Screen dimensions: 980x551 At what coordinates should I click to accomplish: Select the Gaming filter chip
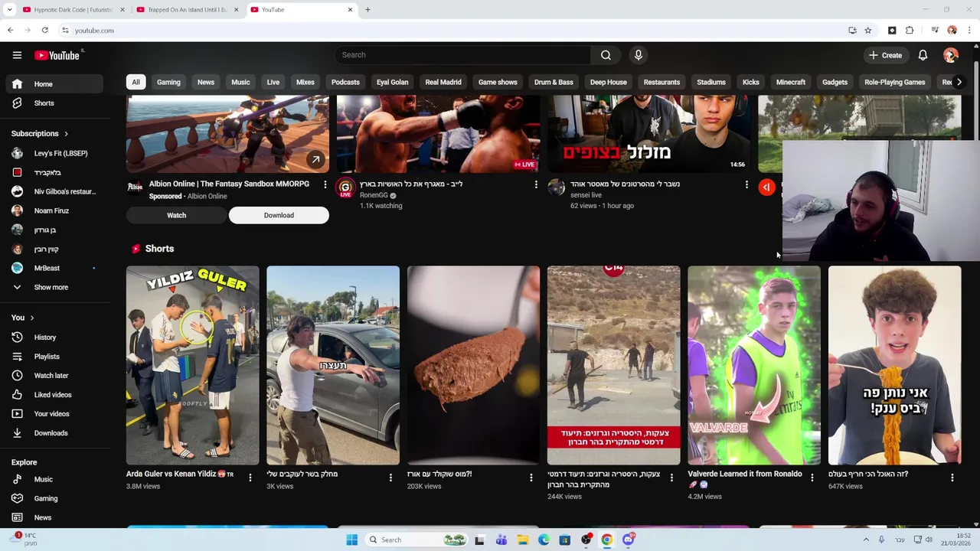tap(168, 83)
